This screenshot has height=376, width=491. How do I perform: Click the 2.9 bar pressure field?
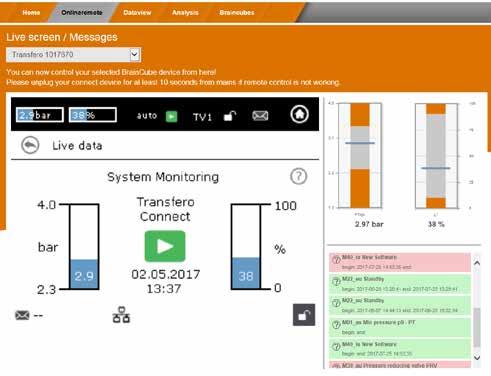pos(40,115)
